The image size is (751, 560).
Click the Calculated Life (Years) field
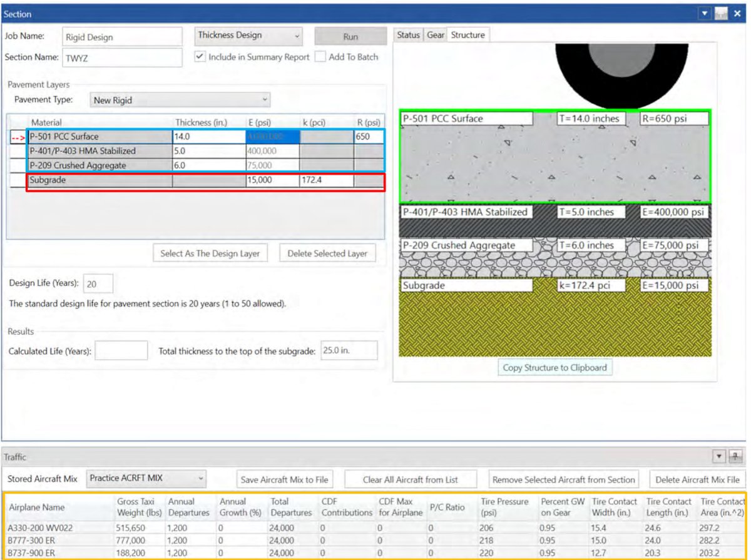pyautogui.click(x=121, y=351)
